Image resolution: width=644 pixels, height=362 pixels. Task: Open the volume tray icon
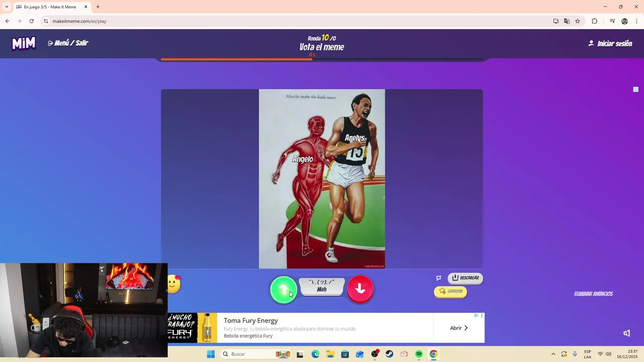coord(609,354)
